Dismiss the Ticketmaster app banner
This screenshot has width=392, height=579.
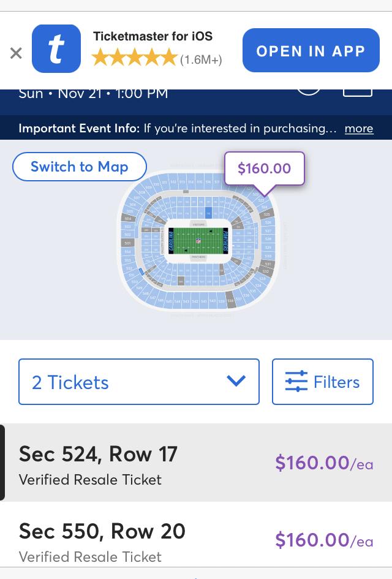[16, 53]
